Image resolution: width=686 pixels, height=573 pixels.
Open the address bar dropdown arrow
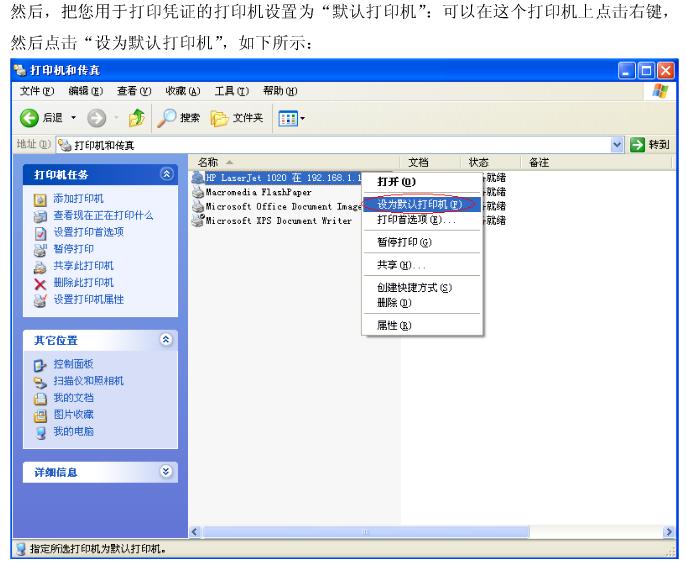point(617,144)
